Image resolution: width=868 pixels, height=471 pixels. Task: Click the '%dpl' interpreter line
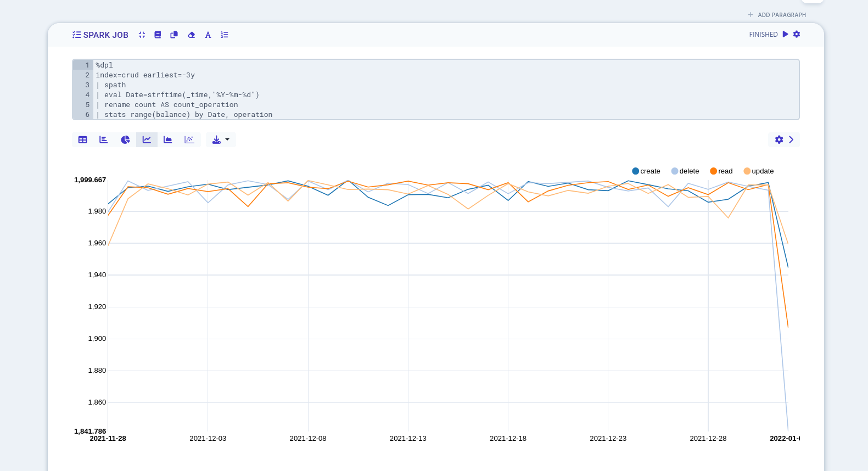click(104, 65)
